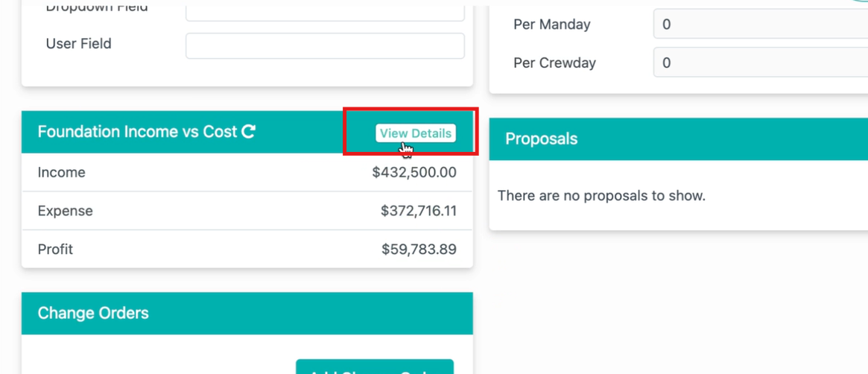Click the Foundation Income vs Cost title

[x=137, y=132]
